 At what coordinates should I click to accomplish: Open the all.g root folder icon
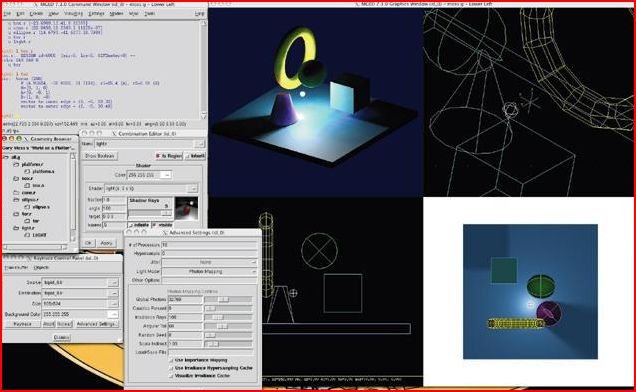point(6,157)
